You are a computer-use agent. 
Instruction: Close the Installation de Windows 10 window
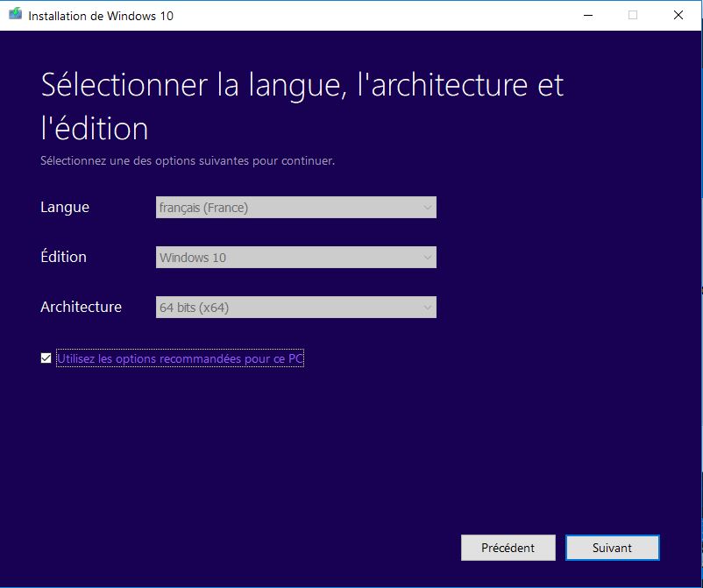678,15
